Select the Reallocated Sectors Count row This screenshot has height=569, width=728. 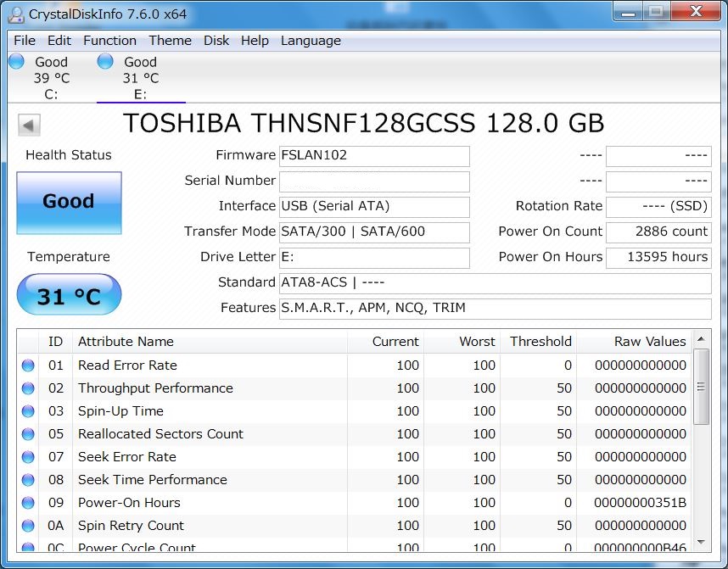(355, 434)
